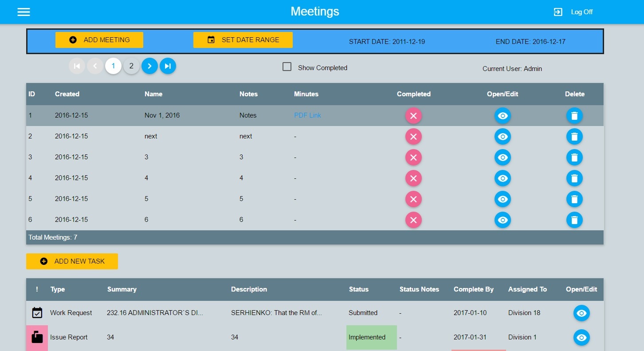Click the Issue Report priority icon

37,337
